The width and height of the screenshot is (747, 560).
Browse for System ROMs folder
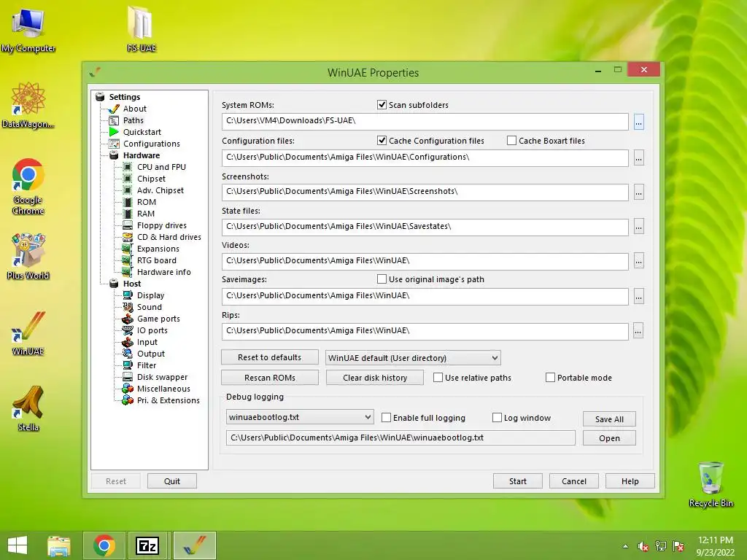pyautogui.click(x=639, y=122)
